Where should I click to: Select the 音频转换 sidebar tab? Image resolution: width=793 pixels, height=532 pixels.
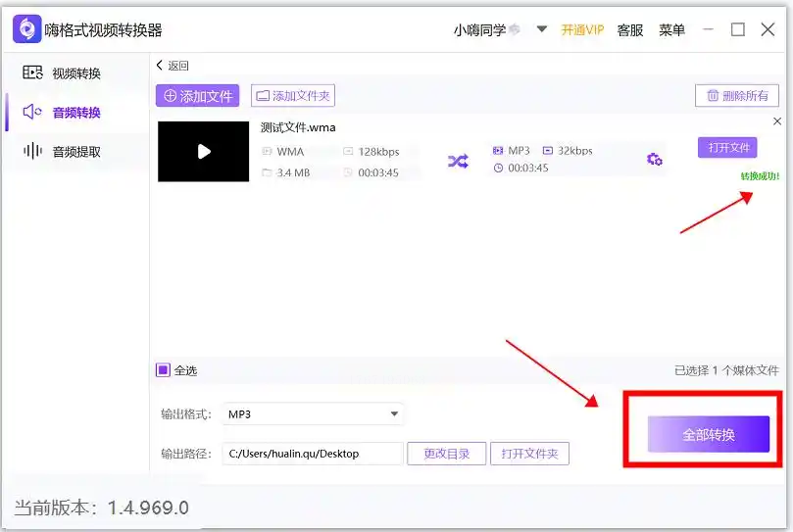tap(62, 112)
